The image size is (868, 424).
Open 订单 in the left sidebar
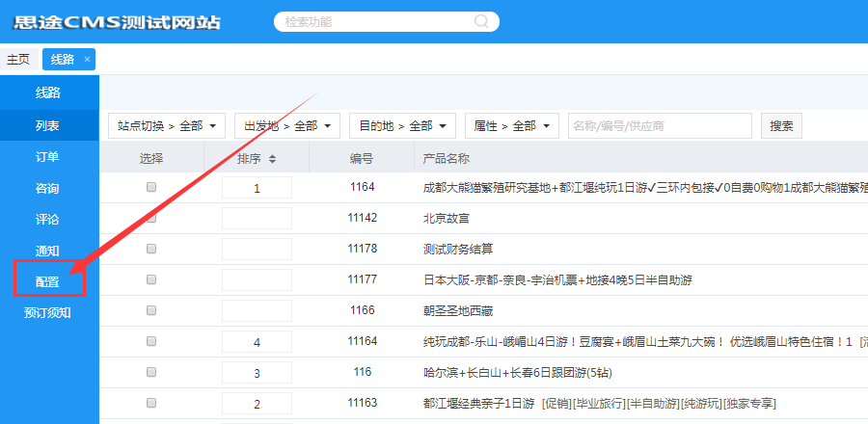click(48, 156)
